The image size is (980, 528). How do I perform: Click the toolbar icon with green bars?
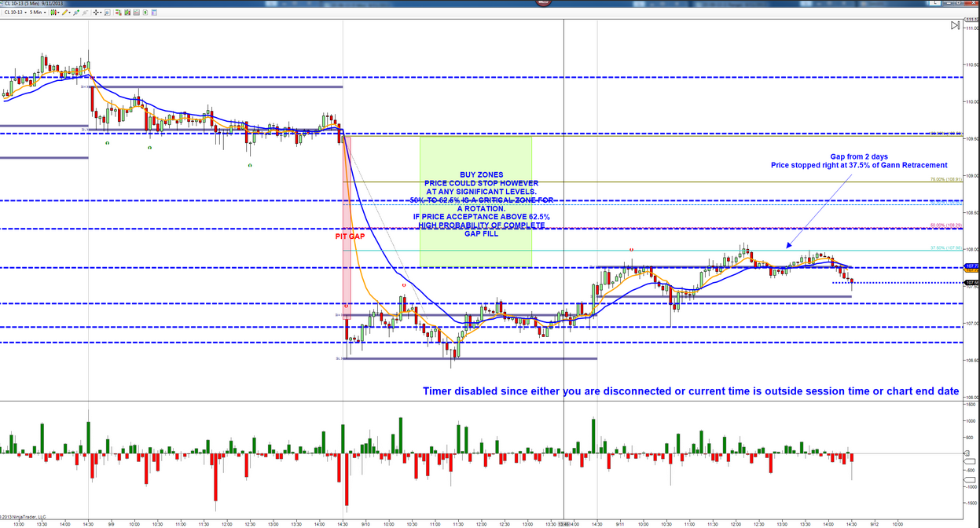coord(127,13)
